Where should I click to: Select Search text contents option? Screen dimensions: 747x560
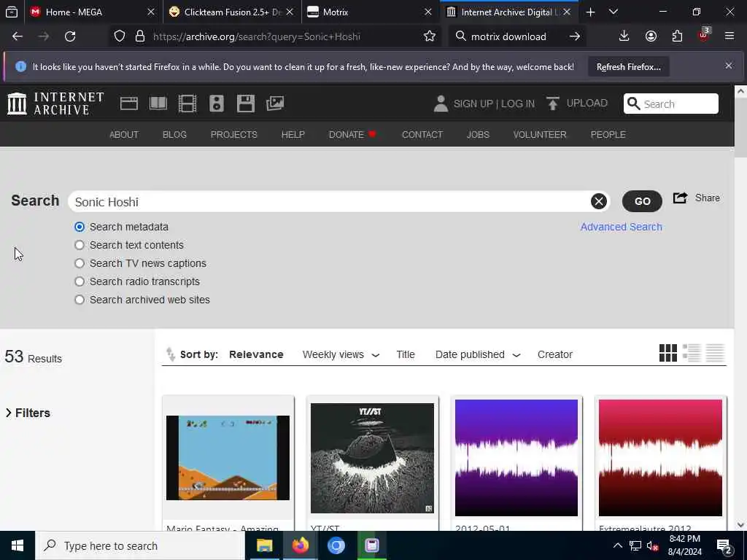coord(80,245)
